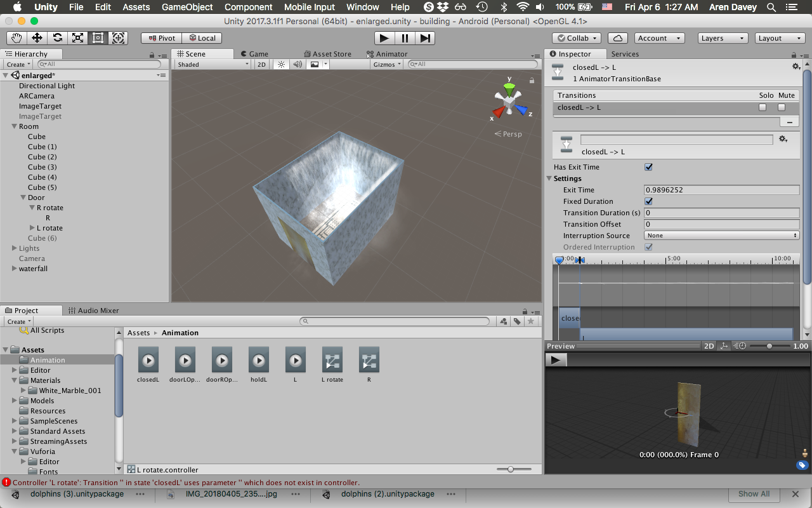Open Interruption Source dropdown

[x=722, y=236]
